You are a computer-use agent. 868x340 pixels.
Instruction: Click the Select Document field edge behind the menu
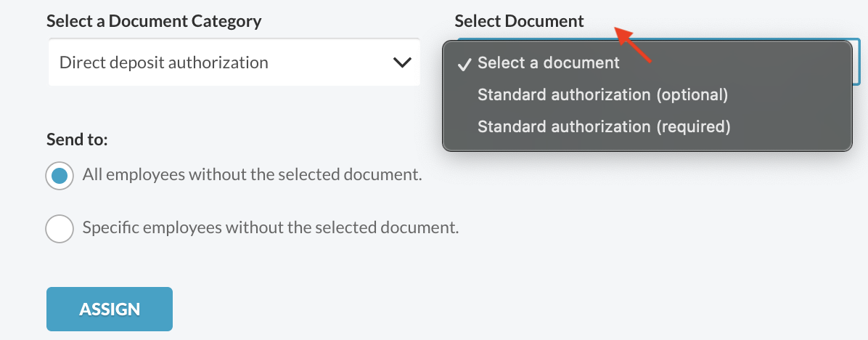pos(856,62)
